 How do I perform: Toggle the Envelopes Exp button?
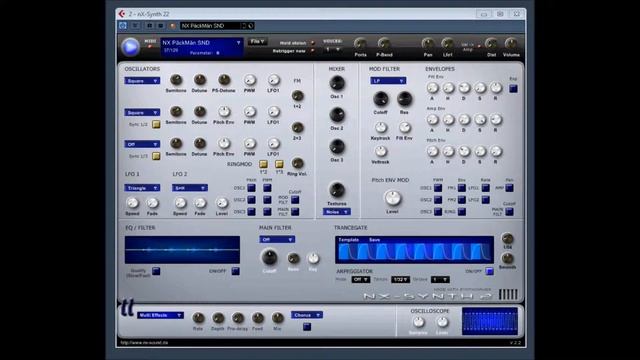coord(513,89)
